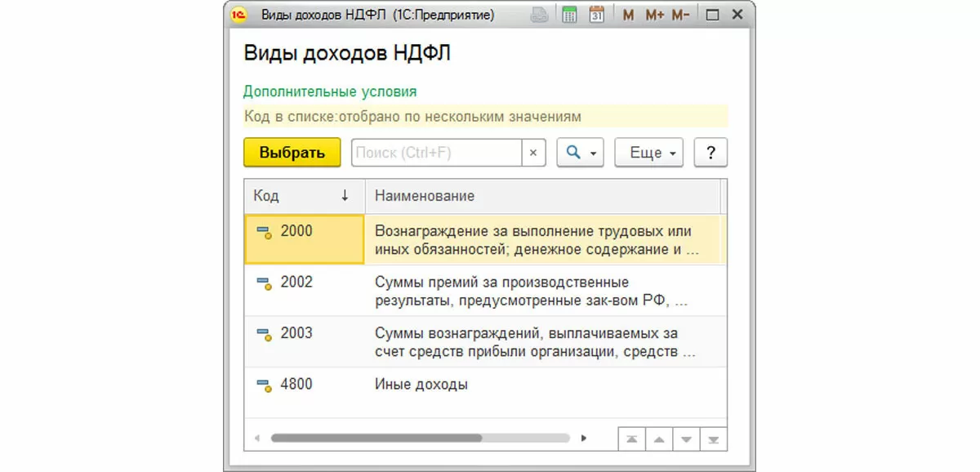Click name 'Вознаграждение за выполнение трудовых или'
980x472 pixels.
coord(533,232)
